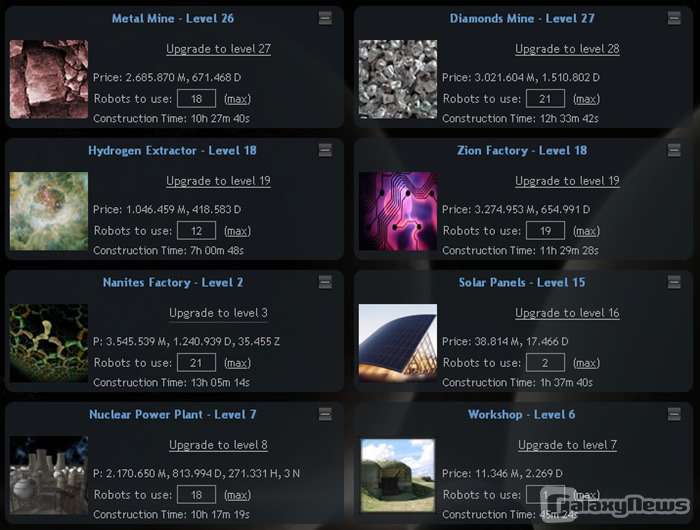The height and width of the screenshot is (530, 700).
Task: Click the Nuclear Power Plant image
Action: coord(49,475)
